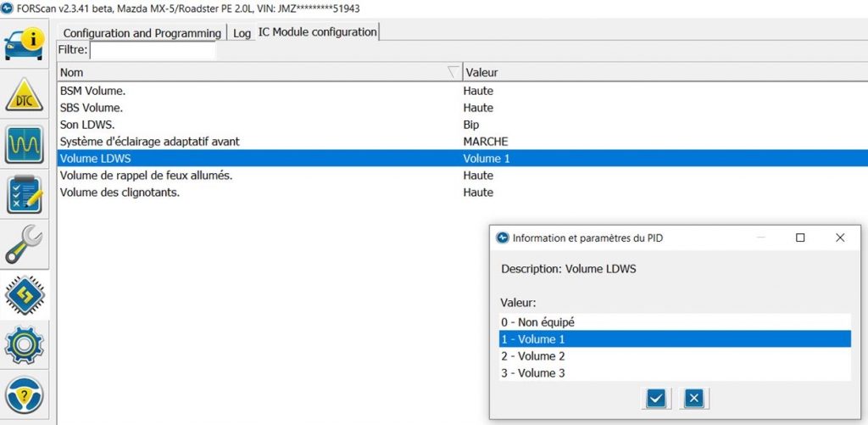The width and height of the screenshot is (868, 425).
Task: Select the SBS Volume. row
Action: (x=462, y=108)
